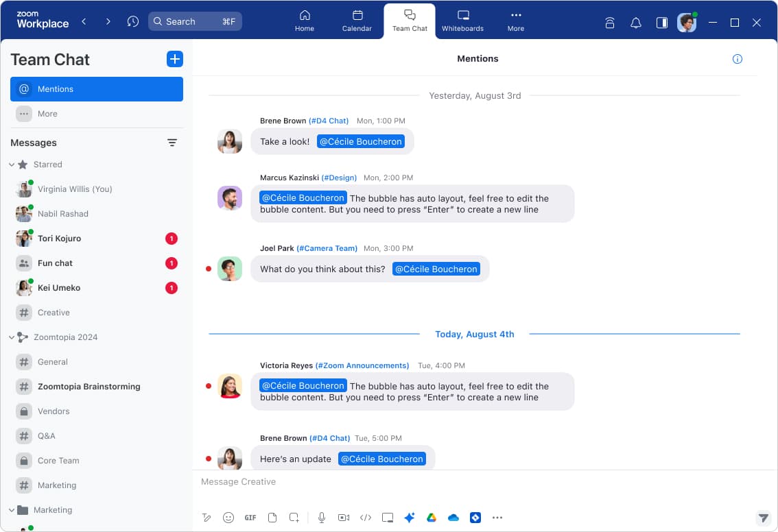Click the new chat plus button
The height and width of the screenshot is (532, 778).
[175, 59]
